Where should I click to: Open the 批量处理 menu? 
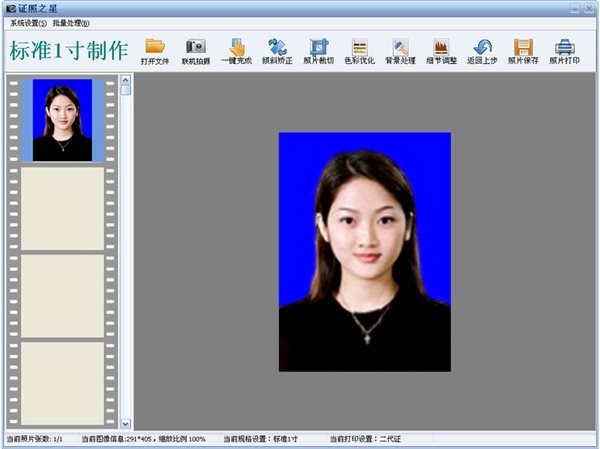pyautogui.click(x=71, y=22)
